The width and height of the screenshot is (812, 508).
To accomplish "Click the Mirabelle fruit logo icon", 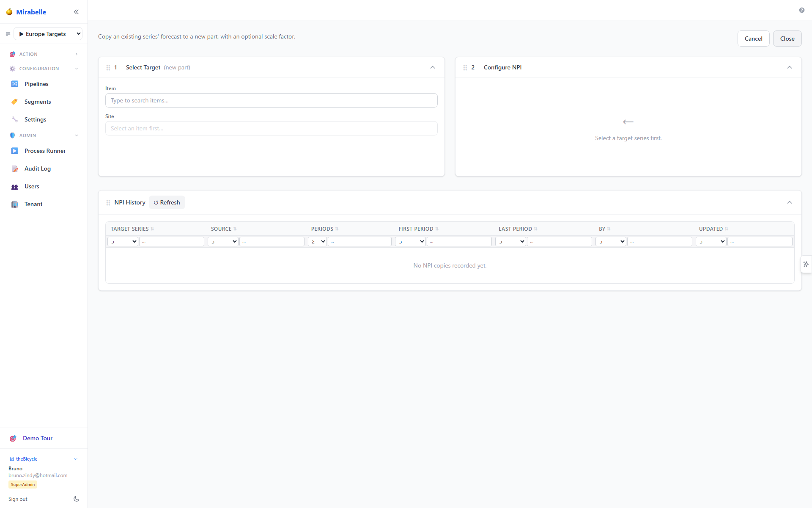I will coord(9,12).
